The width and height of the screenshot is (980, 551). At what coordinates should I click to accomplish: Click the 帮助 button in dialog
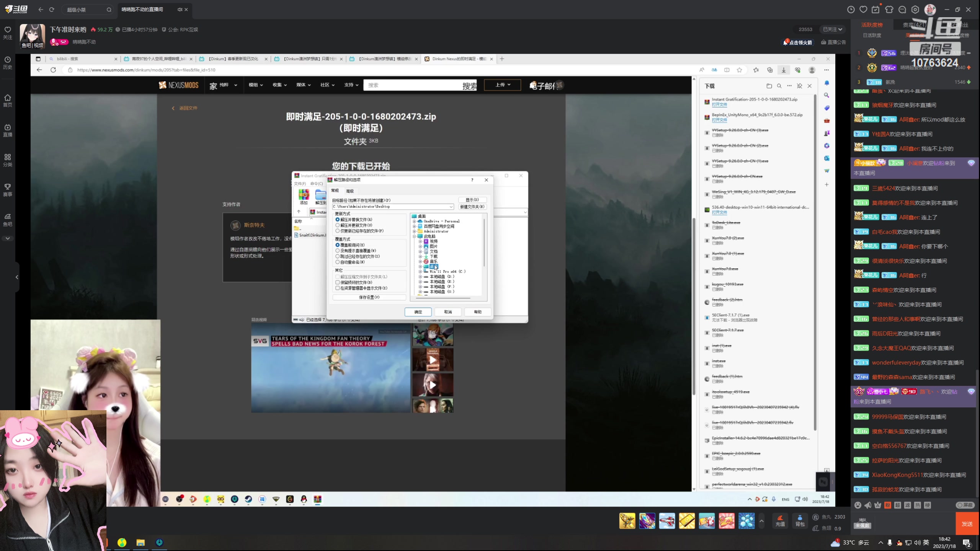(478, 312)
